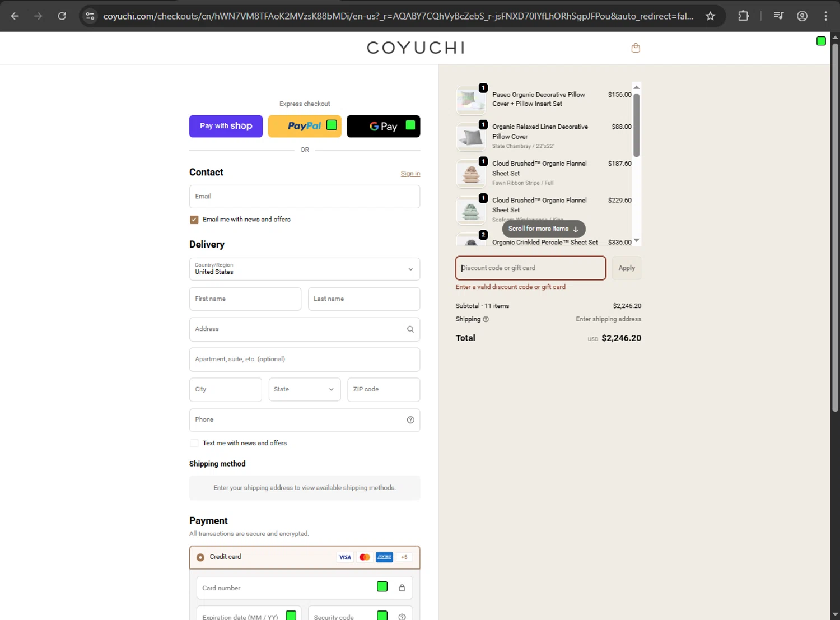The height and width of the screenshot is (620, 840).
Task: Open the Country/Region dropdown
Action: 305,269
